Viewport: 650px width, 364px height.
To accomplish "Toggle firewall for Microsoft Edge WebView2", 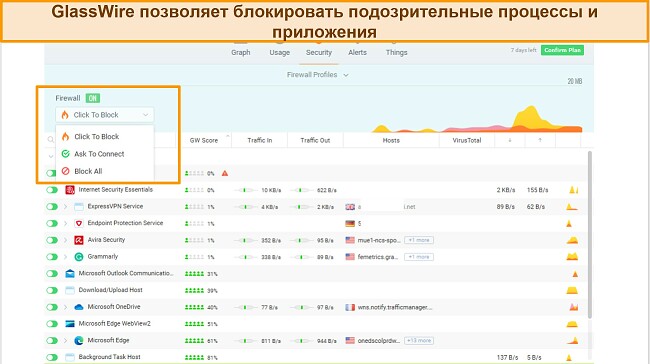I will click(x=52, y=324).
